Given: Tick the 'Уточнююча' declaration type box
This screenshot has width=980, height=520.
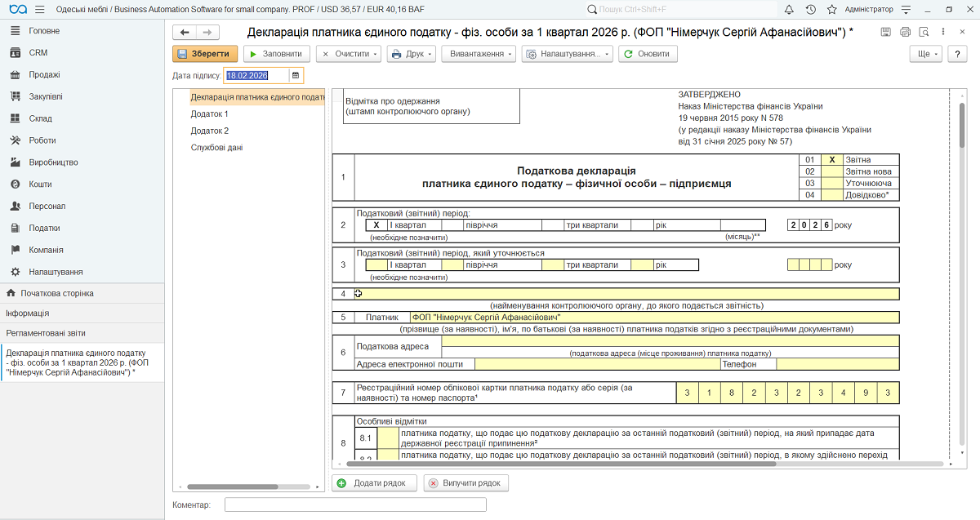Looking at the screenshot, I should pos(831,184).
